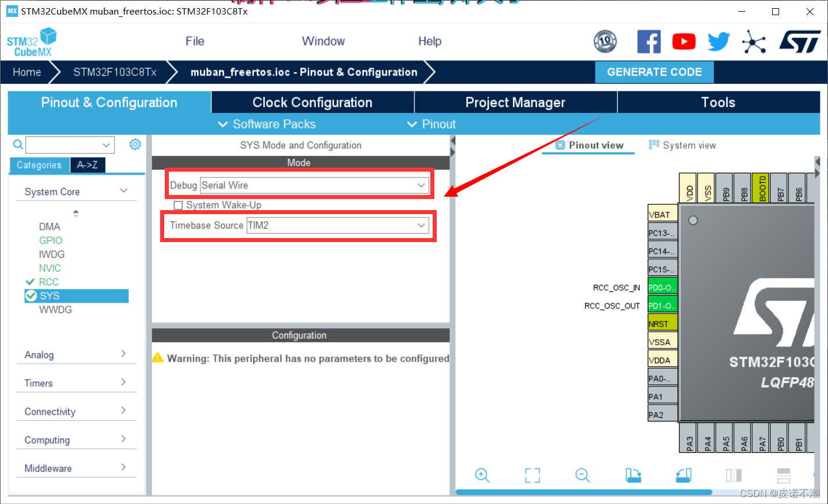This screenshot has height=504, width=828.
Task: Open the peripheral search combo box arrow
Action: click(x=106, y=145)
